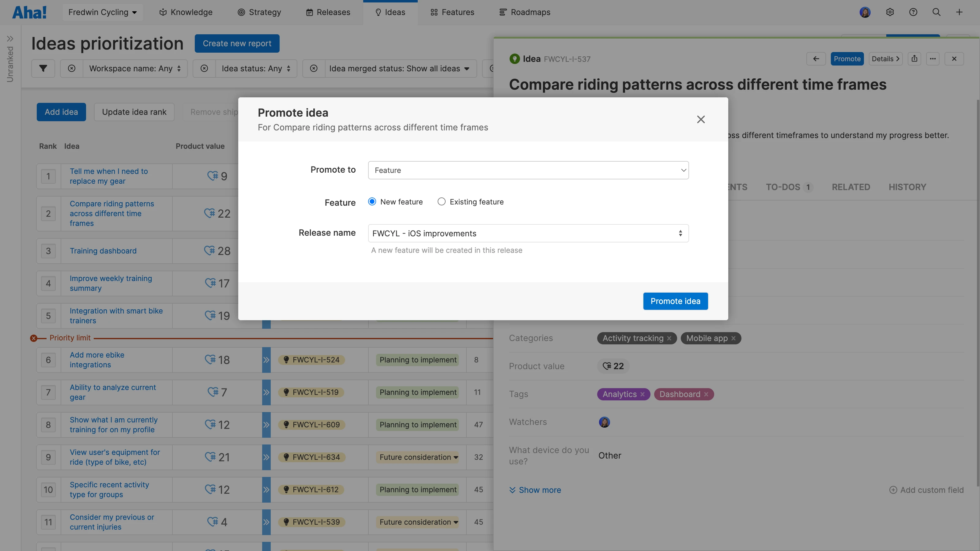Open the share icon on the idea panel
The height and width of the screenshot is (551, 980).
click(914, 58)
